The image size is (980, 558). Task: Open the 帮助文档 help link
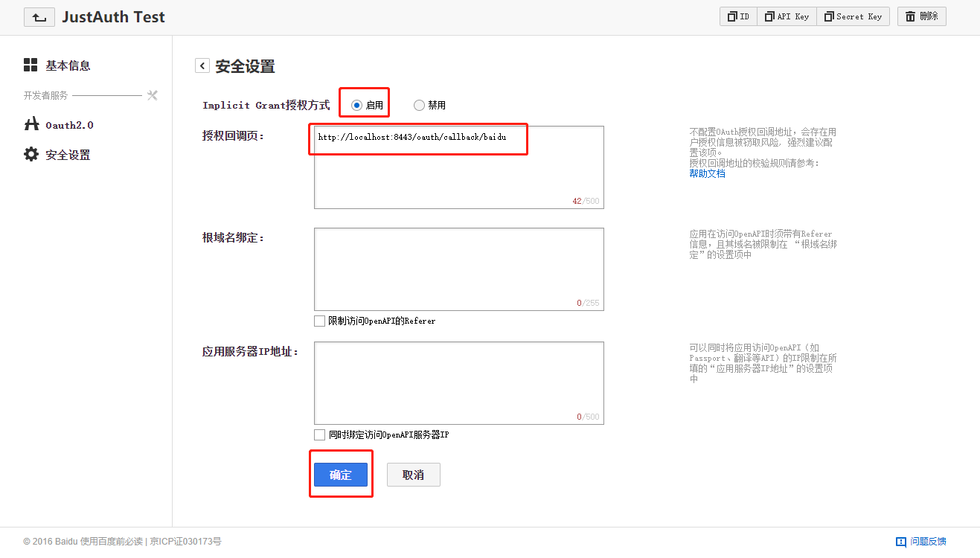point(707,173)
